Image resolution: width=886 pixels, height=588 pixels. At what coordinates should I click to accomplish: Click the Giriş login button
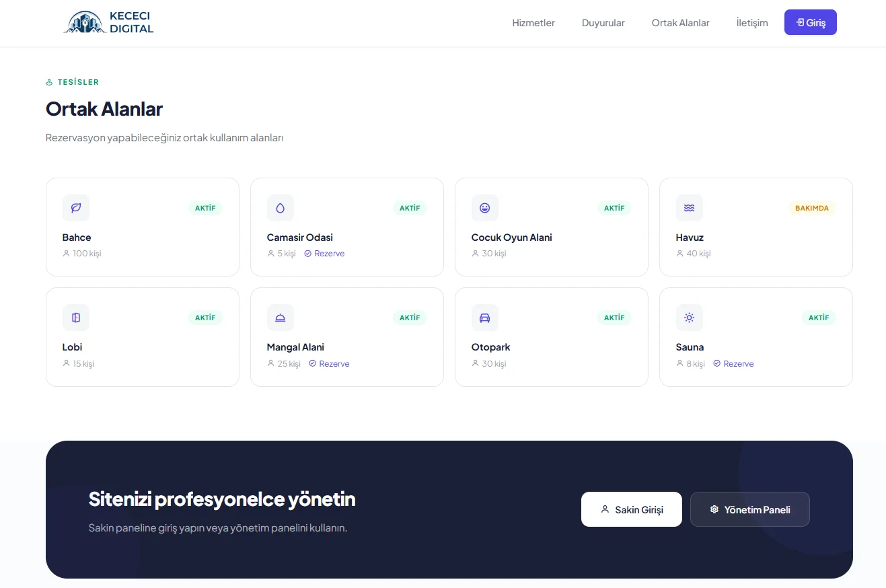[x=811, y=22]
